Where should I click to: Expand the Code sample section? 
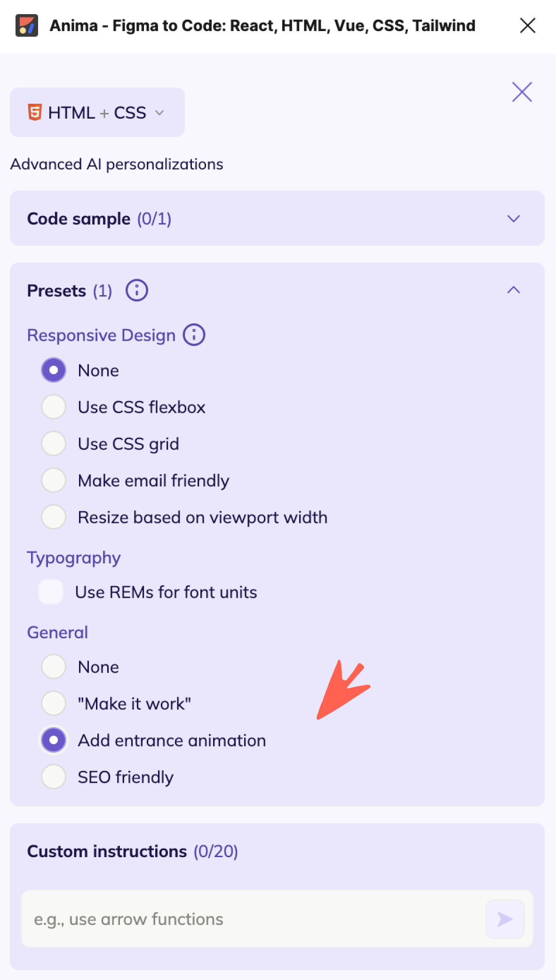click(x=514, y=218)
